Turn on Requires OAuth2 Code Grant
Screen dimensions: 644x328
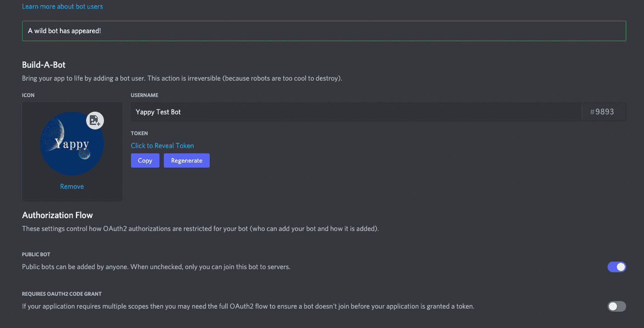[616, 306]
